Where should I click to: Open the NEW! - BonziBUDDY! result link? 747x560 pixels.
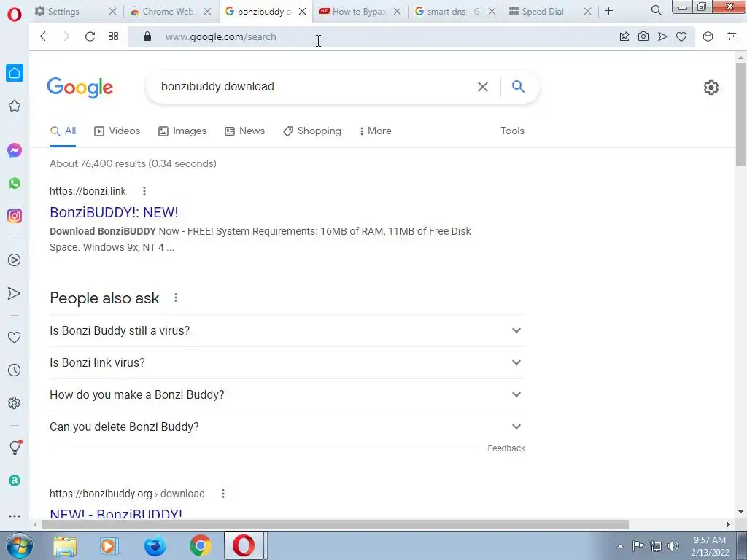116,514
